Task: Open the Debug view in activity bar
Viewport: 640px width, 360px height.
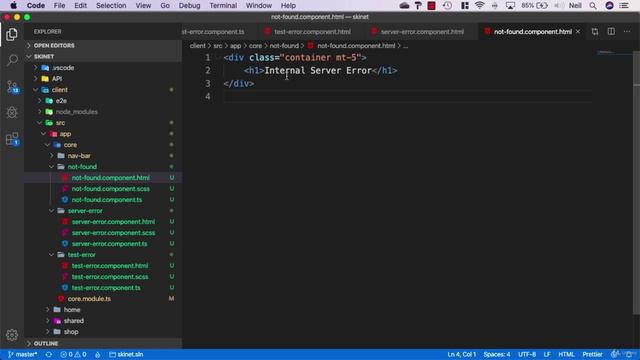Action: pos(12,112)
